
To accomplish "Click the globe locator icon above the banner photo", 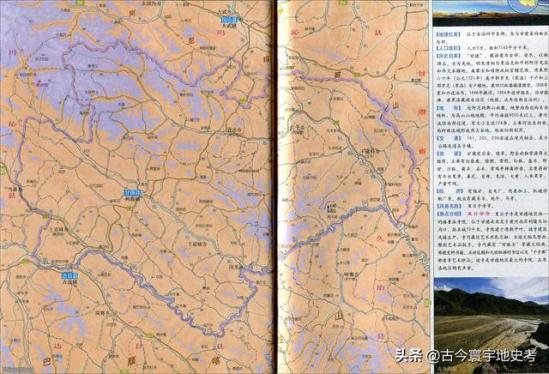I will (x=523, y=5).
